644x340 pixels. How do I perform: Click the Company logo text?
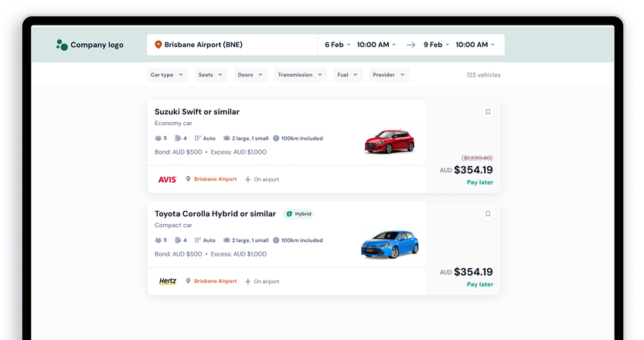(97, 45)
